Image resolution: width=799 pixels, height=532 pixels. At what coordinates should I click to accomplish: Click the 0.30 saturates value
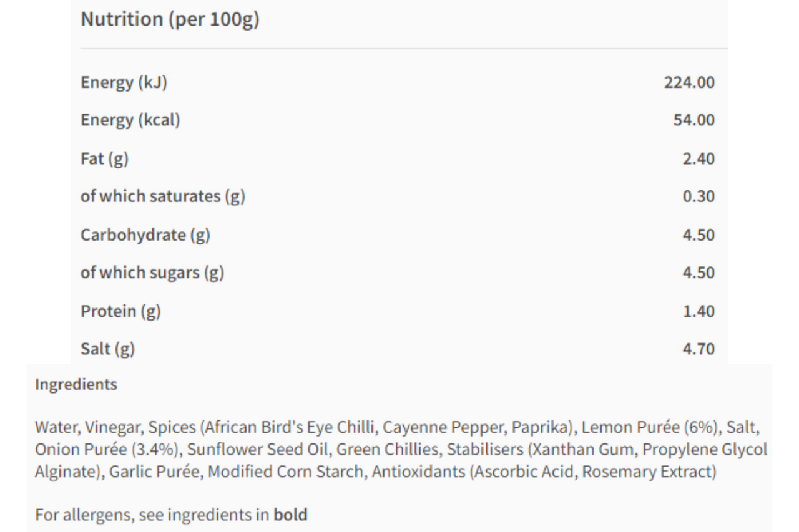tap(699, 196)
